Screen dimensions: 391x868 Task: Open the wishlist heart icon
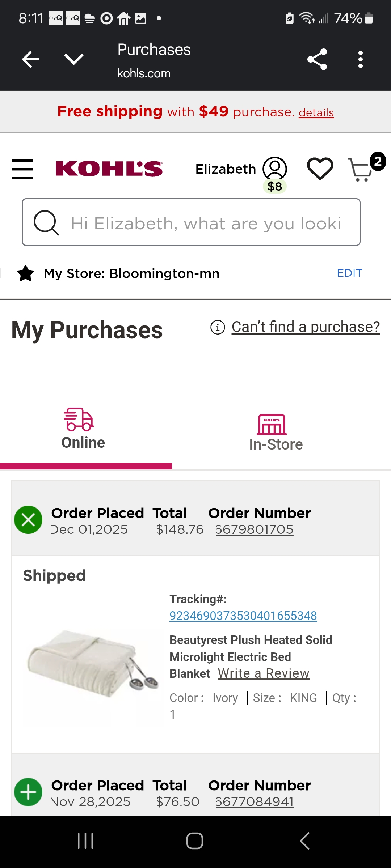(320, 169)
